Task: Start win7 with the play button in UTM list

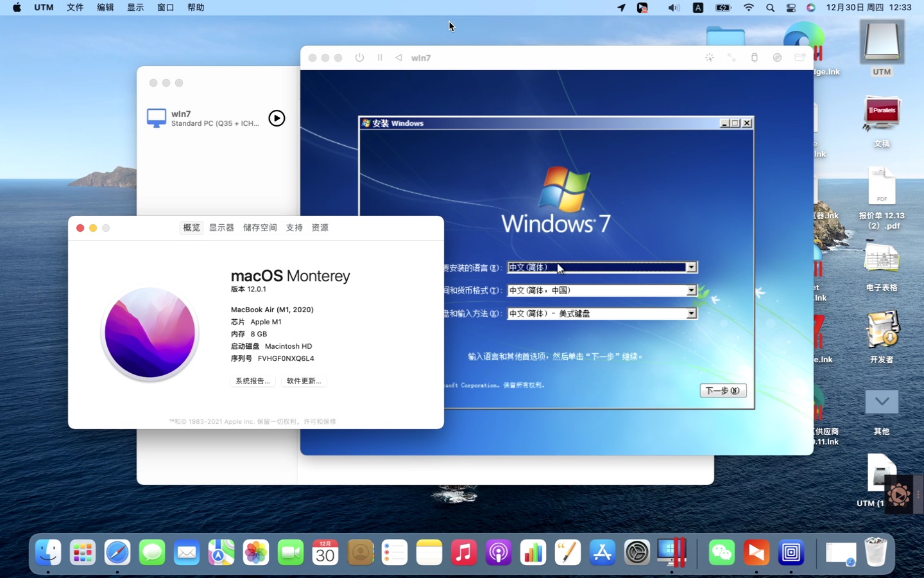Action: [277, 118]
